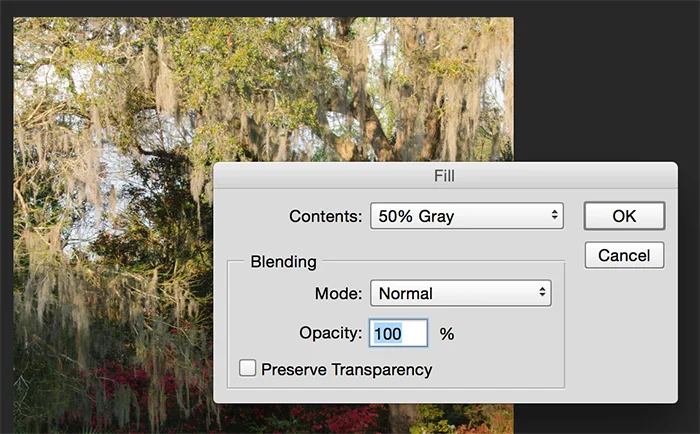The image size is (700, 434).
Task: Click the 'Preserve Transparency' label text
Action: [x=346, y=370]
